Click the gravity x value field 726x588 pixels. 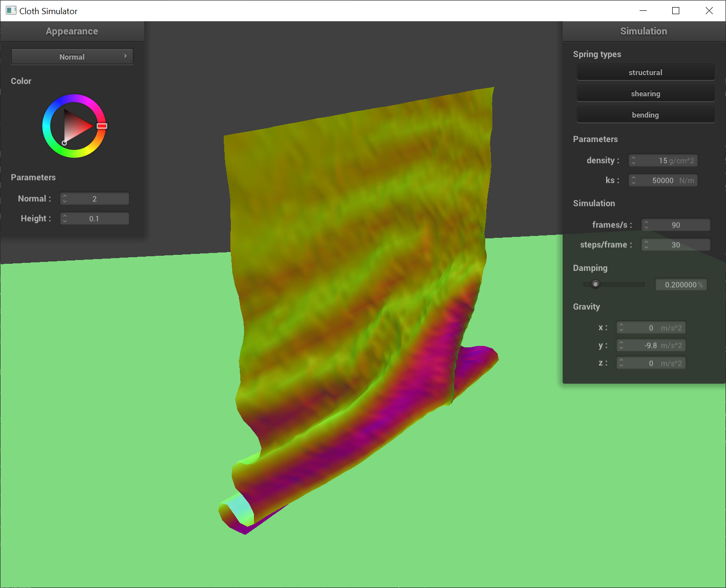coord(651,328)
